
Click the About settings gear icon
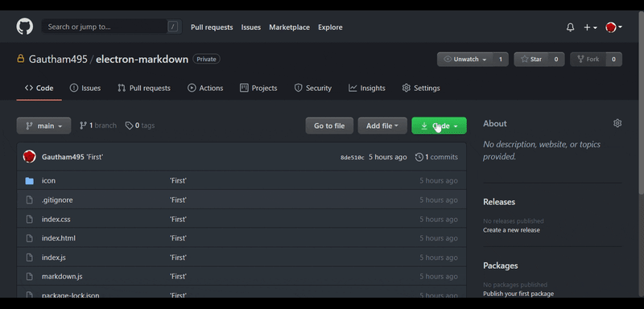point(617,123)
